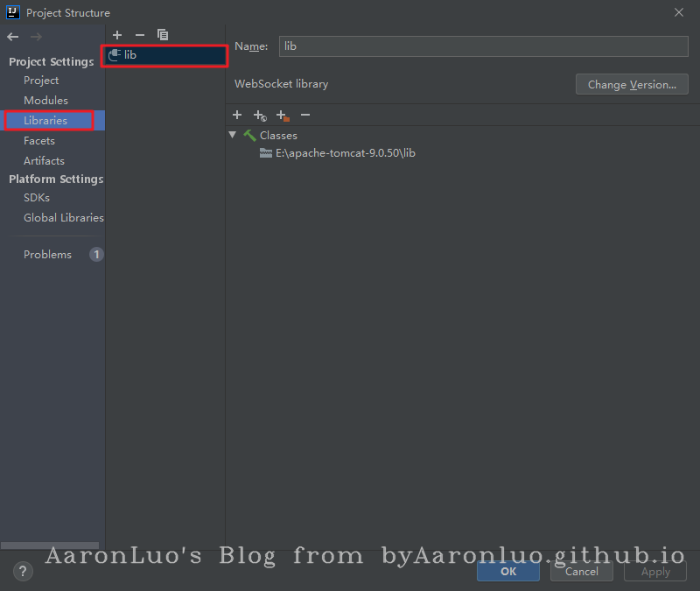Open the help question mark
Screen dimensions: 700x591
[x=23, y=572]
